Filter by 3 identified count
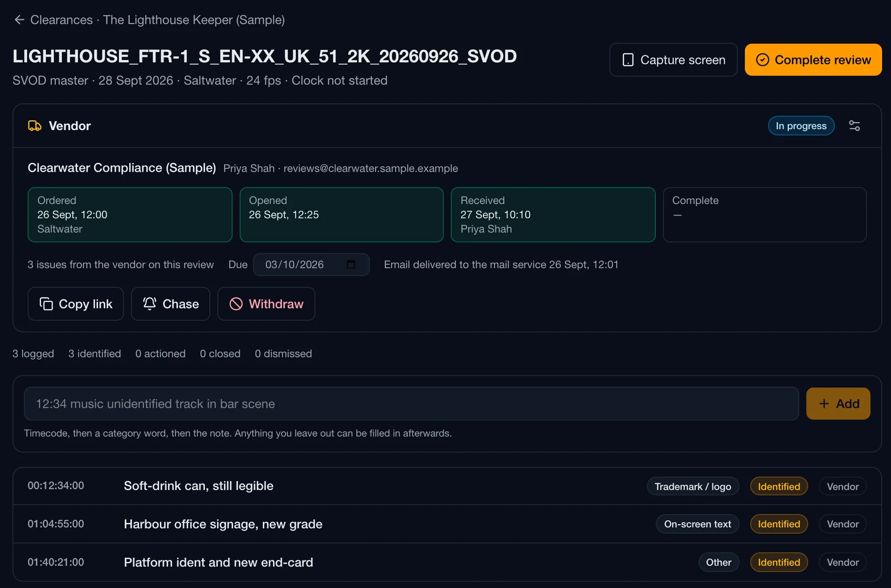The width and height of the screenshot is (891, 588). [95, 353]
